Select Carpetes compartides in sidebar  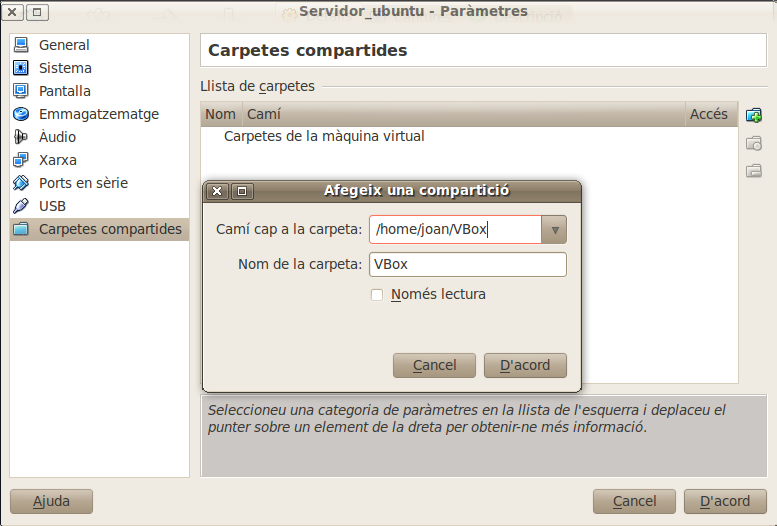[x=110, y=229]
